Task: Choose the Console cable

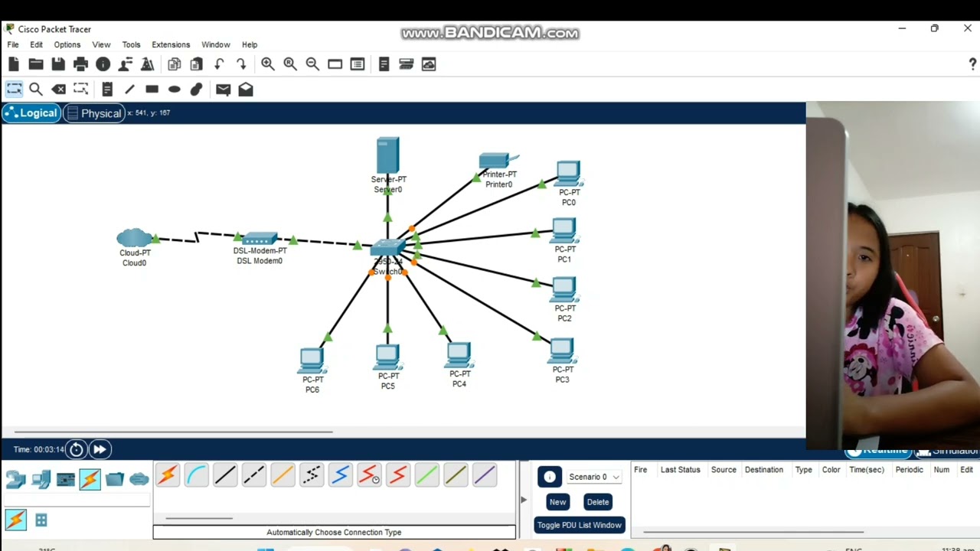Action: [x=196, y=476]
